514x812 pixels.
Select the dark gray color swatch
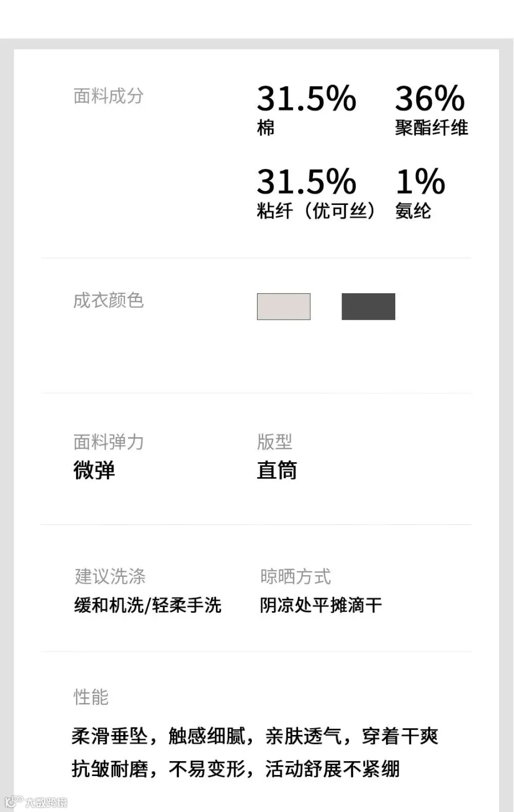click(368, 306)
